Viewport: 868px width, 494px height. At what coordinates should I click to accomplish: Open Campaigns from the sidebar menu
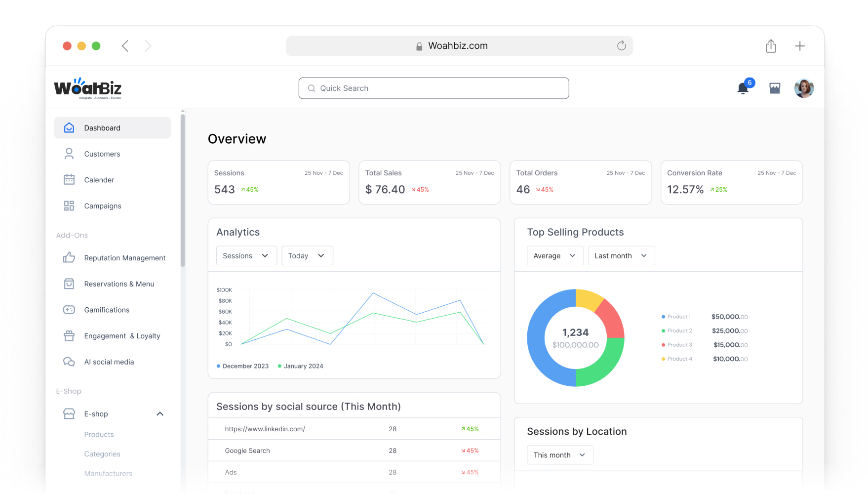[103, 206]
